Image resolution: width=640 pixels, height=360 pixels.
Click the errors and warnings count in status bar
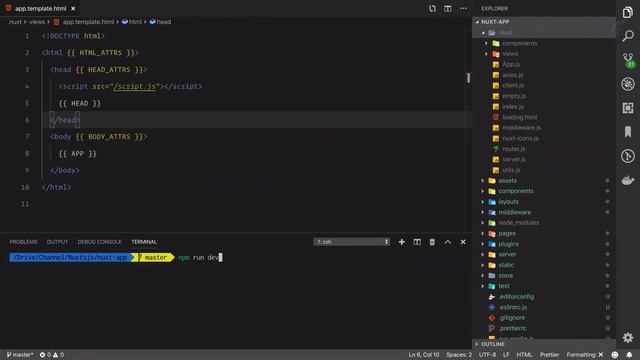(52, 355)
